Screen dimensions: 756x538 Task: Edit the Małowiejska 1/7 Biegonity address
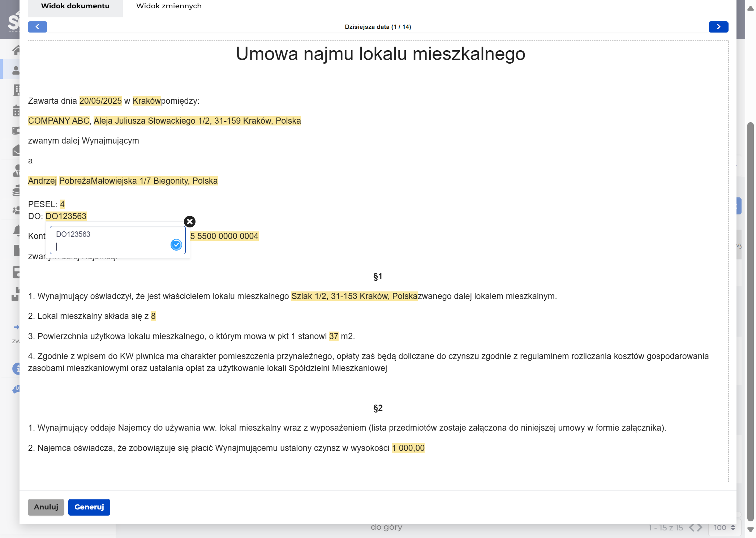pyautogui.click(x=154, y=181)
